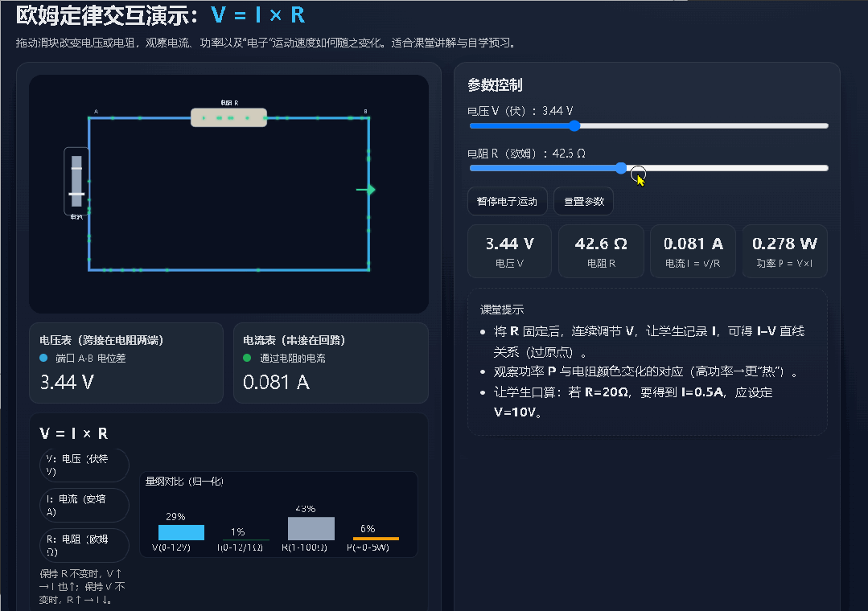Image resolution: width=868 pixels, height=611 pixels.
Task: Click the 电阻 R slider handle
Action: 621,168
